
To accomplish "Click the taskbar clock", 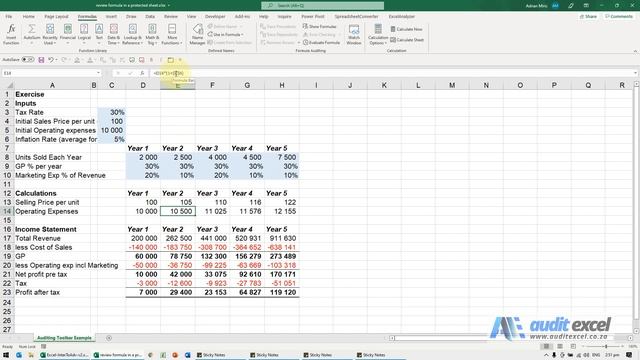I will [611, 355].
